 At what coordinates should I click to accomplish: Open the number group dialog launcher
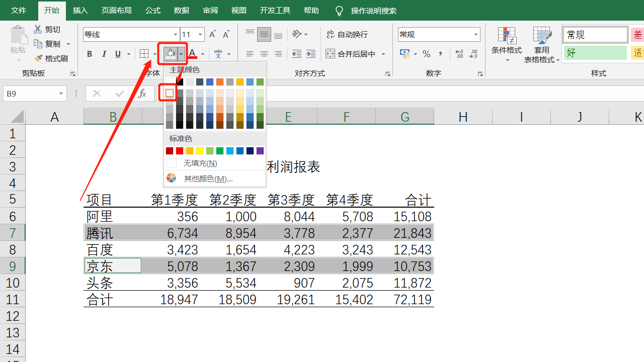481,74
